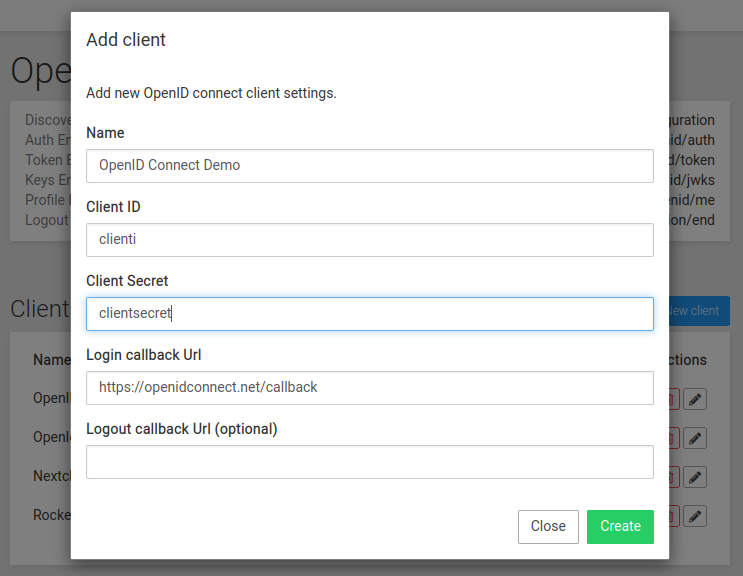The height and width of the screenshot is (576, 743).
Task: Click the red delete icon in the first client row
Action: click(x=674, y=399)
